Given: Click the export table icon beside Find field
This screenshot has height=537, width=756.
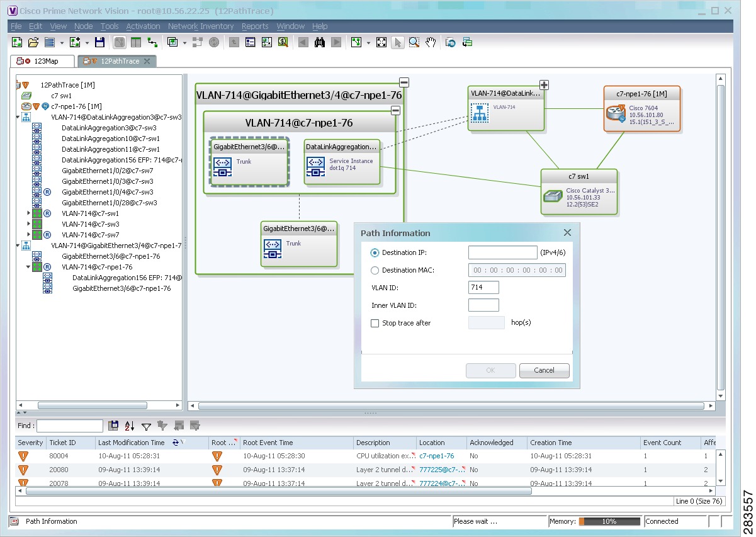Looking at the screenshot, I should click(x=113, y=426).
